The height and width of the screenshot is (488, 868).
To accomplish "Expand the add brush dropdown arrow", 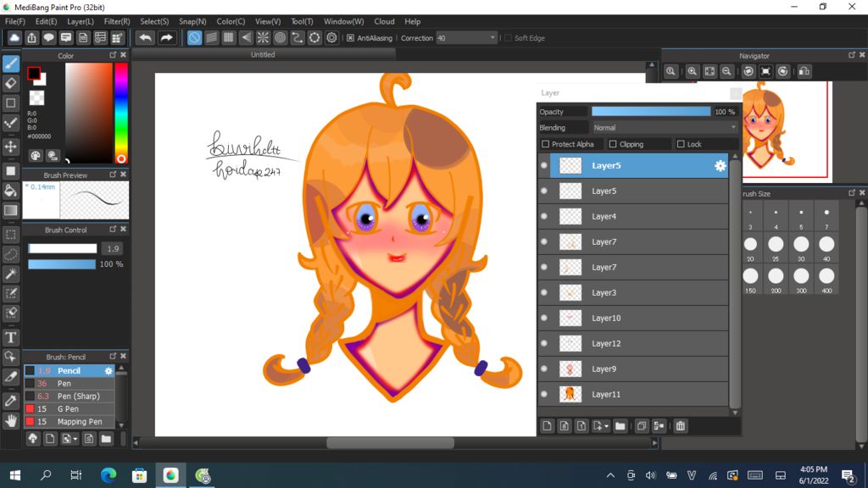I will pyautogui.click(x=75, y=440).
